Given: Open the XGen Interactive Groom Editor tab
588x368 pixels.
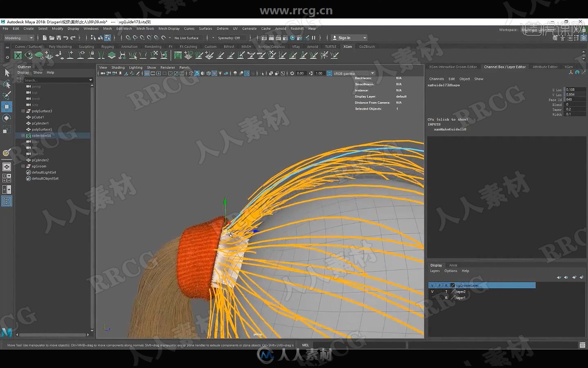Looking at the screenshot, I should click(453, 67).
